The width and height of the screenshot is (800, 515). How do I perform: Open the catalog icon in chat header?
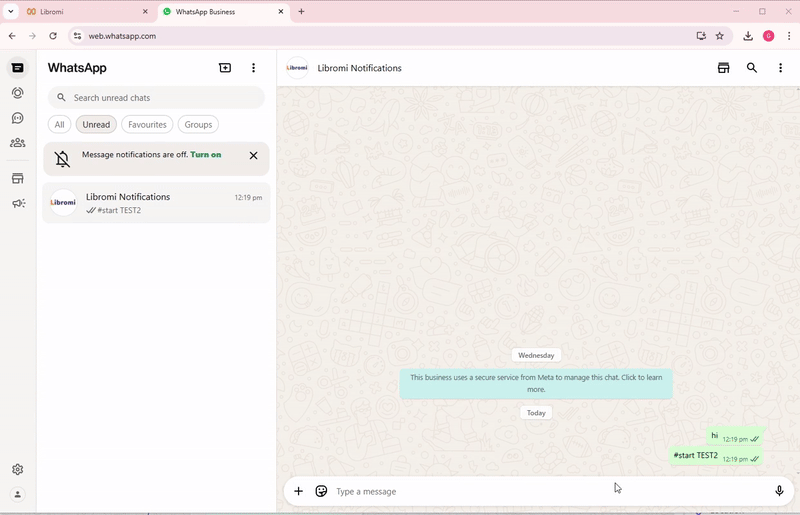[x=723, y=68]
